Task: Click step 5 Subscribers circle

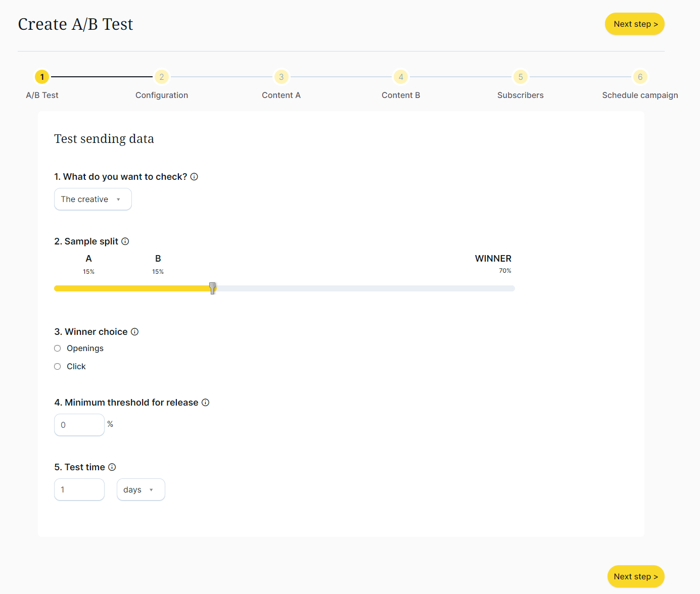Action: 520,77
